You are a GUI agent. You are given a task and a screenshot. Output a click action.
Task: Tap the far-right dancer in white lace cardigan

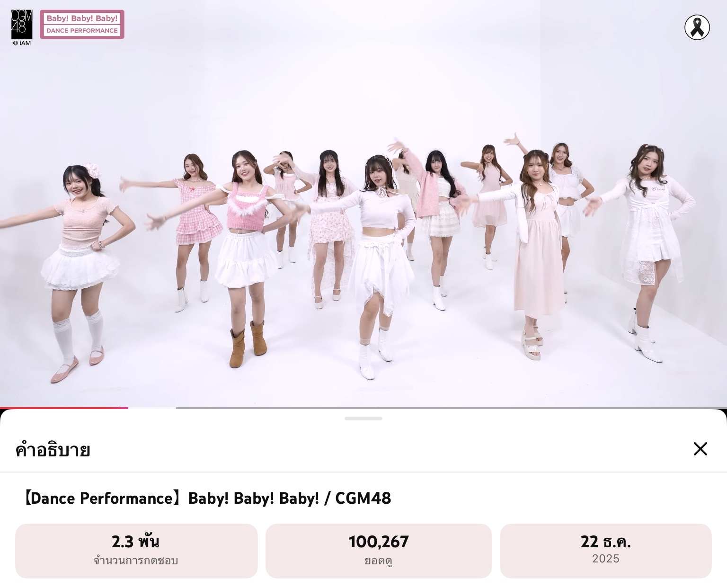pyautogui.click(x=648, y=251)
